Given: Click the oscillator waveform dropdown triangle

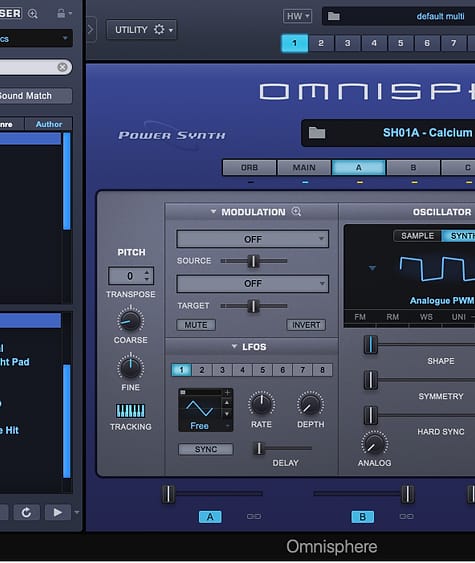Looking at the screenshot, I should click(x=372, y=268).
